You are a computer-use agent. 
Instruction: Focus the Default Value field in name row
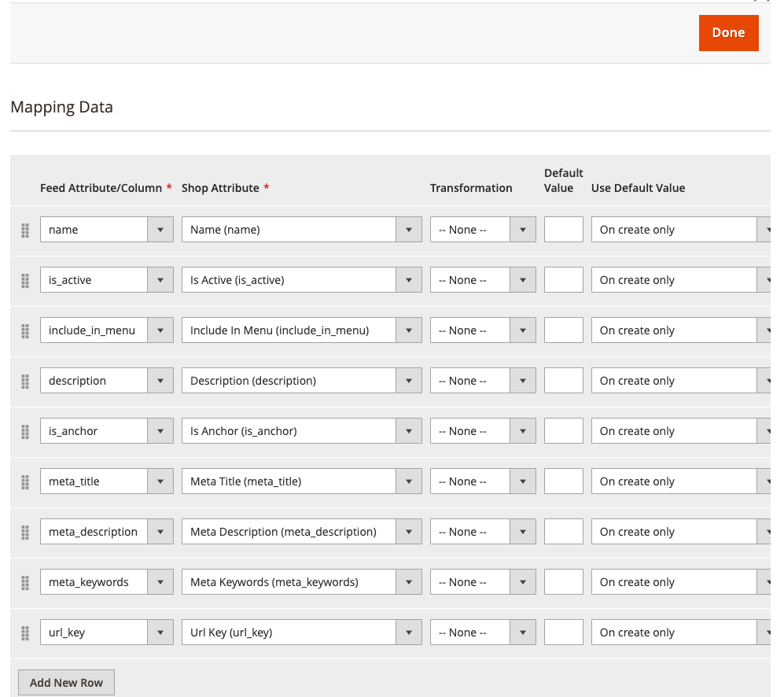tap(564, 229)
